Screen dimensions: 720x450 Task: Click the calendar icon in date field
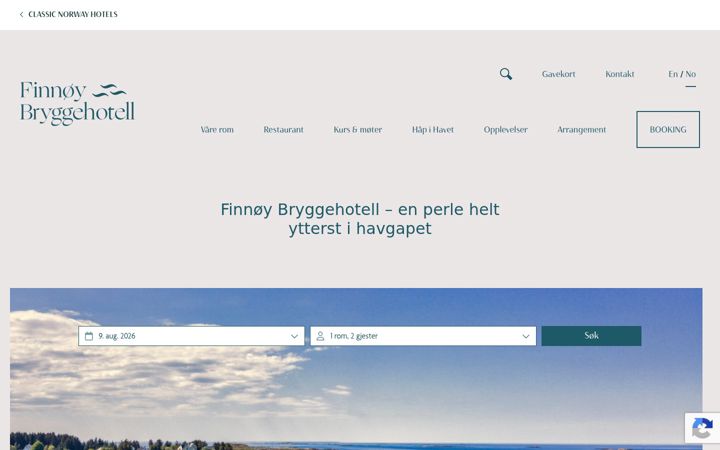(89, 336)
